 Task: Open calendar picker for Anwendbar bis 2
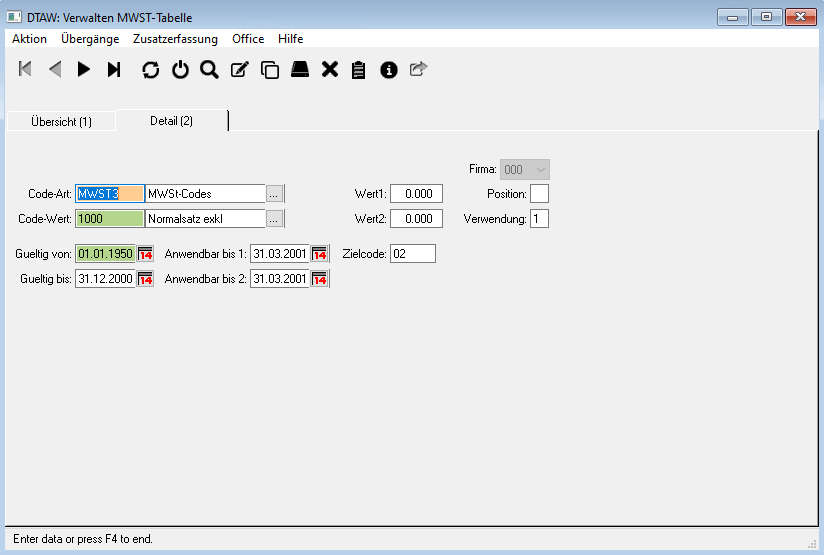pos(320,280)
